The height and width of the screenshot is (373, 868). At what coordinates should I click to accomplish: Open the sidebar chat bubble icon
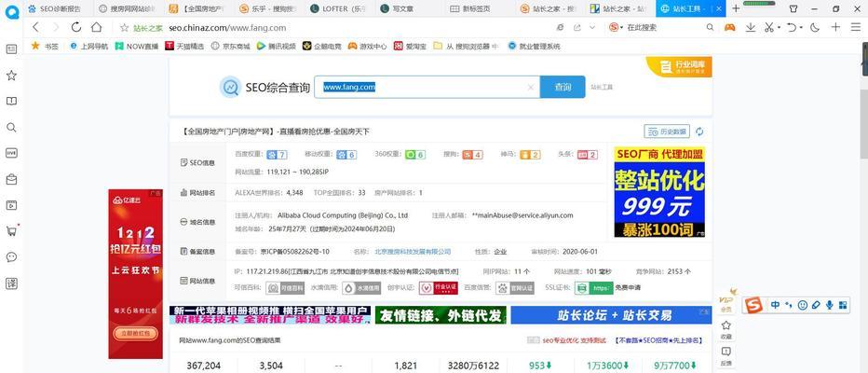coord(11,257)
